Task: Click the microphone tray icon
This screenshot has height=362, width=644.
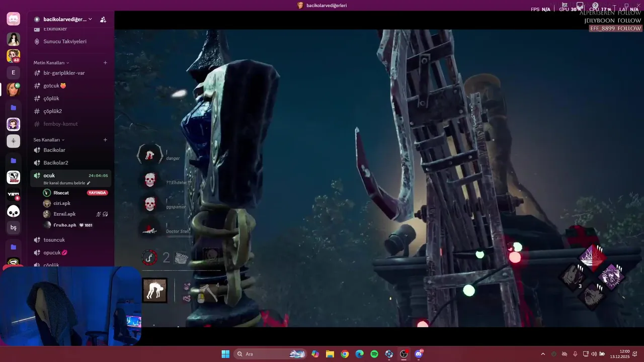Action: coord(575,354)
